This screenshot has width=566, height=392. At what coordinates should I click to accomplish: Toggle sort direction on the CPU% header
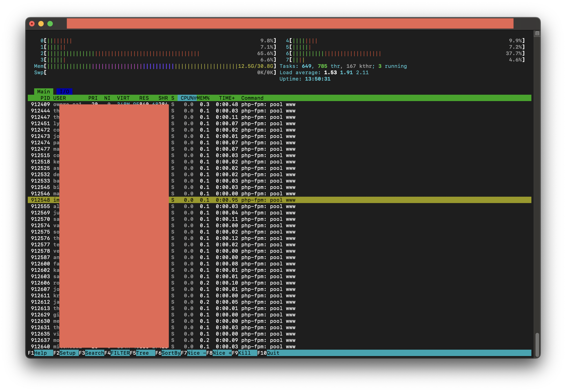coord(187,98)
